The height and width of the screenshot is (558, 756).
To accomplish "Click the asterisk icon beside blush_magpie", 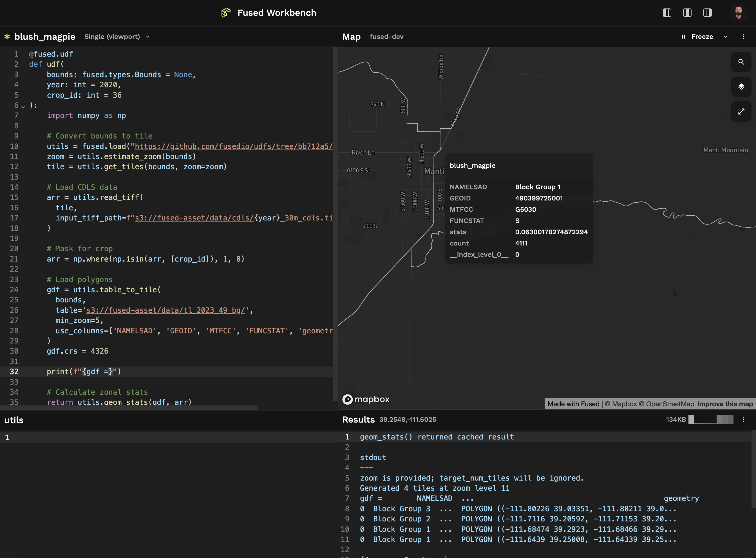I will point(7,37).
